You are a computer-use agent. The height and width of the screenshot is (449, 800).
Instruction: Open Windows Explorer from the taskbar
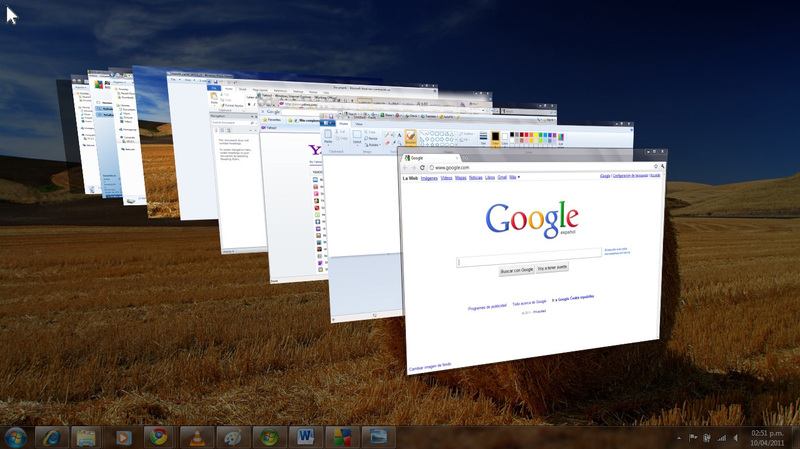(x=86, y=437)
